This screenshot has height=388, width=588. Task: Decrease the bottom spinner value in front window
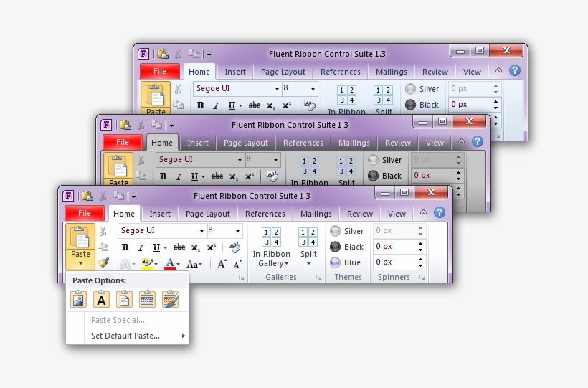(420, 265)
